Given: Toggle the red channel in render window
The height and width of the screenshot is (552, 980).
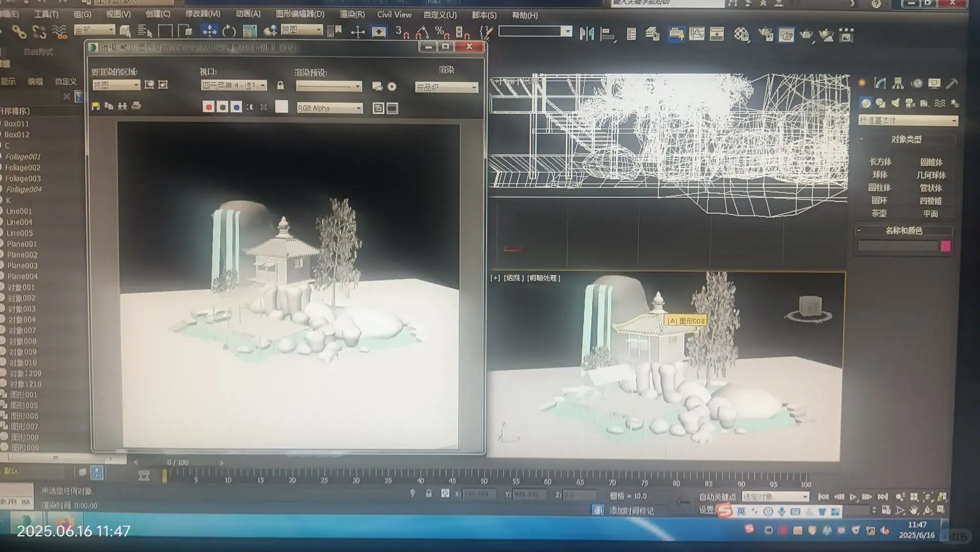Looking at the screenshot, I should click(208, 107).
